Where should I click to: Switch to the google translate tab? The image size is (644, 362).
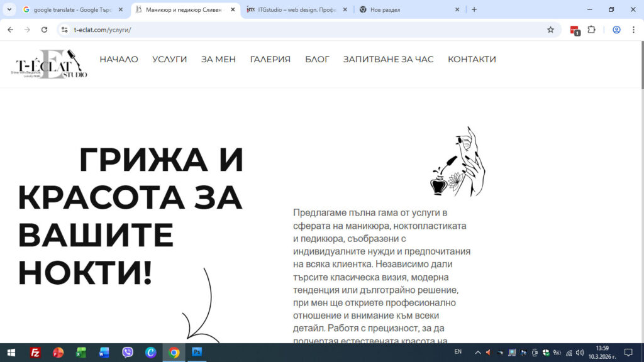coord(72,9)
